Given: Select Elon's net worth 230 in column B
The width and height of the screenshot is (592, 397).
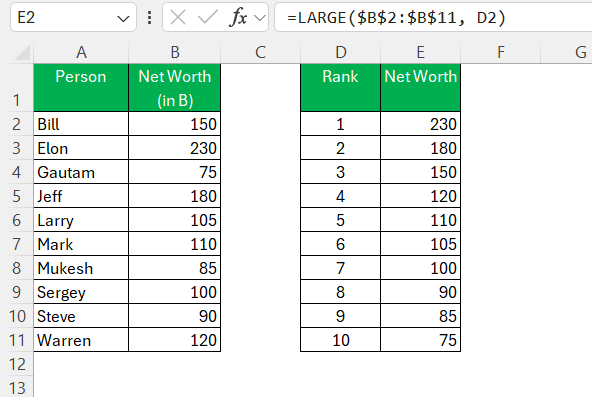Looking at the screenshot, I should pos(174,148).
